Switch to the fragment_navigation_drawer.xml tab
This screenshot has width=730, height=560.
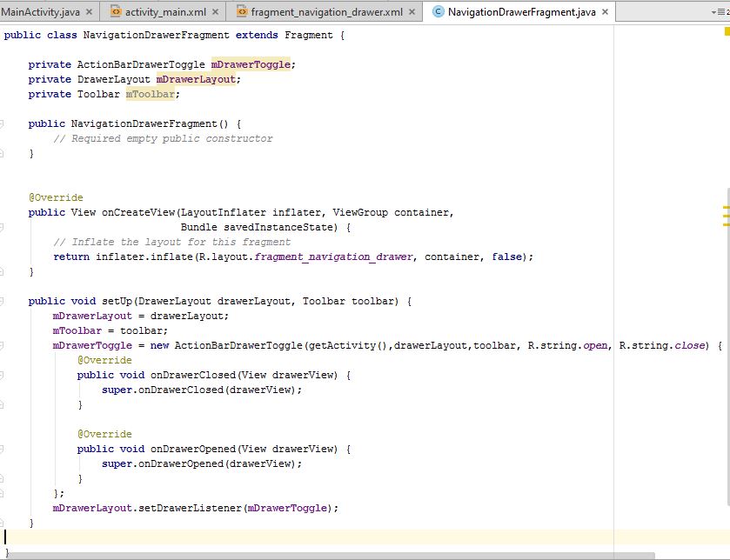pyautogui.click(x=326, y=12)
